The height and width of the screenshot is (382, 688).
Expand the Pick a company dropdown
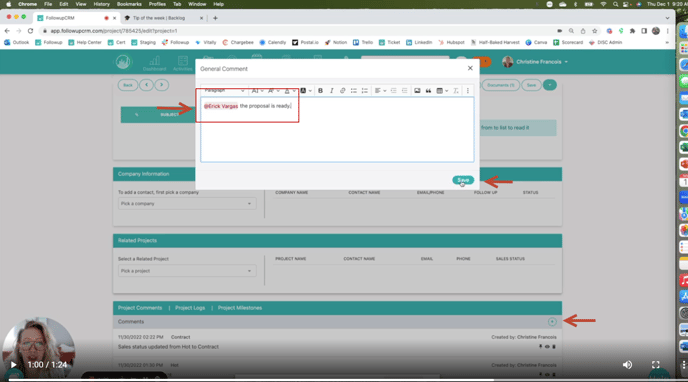click(x=187, y=203)
